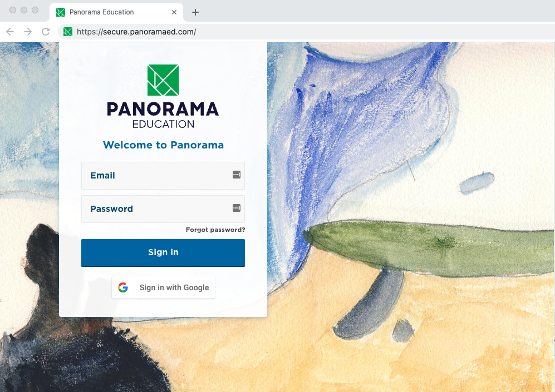Click the PANORAMA EDUCATION wordmark text

(x=163, y=115)
